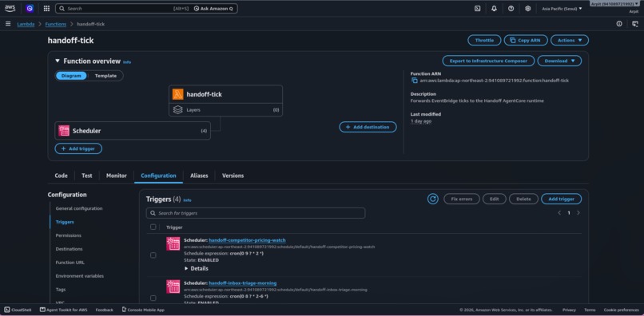Viewport: 644px width, 316px height.
Task: Ask Amazon Q from the search bar
Action: (x=213, y=8)
